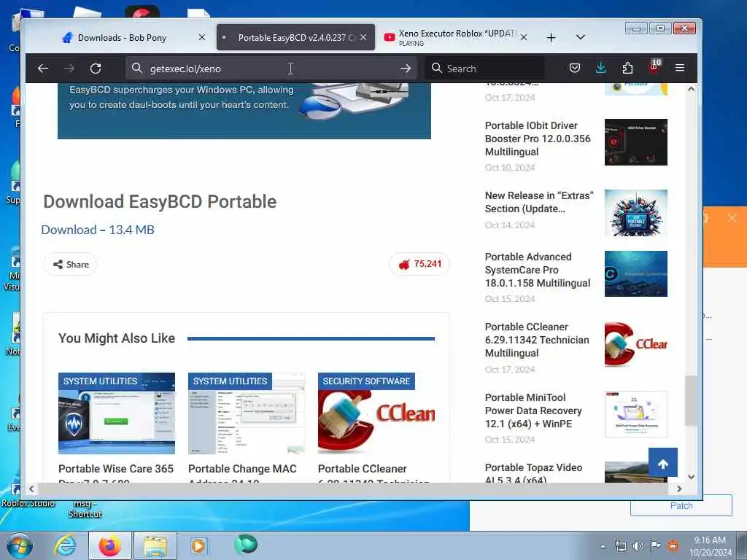Go back using the browser back arrow
Screen dimensions: 747x560
pyautogui.click(x=43, y=69)
